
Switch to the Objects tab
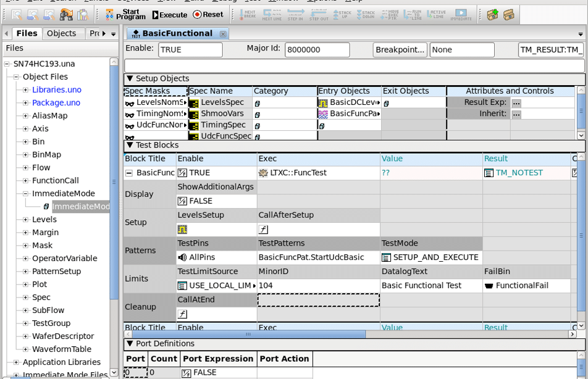(61, 33)
